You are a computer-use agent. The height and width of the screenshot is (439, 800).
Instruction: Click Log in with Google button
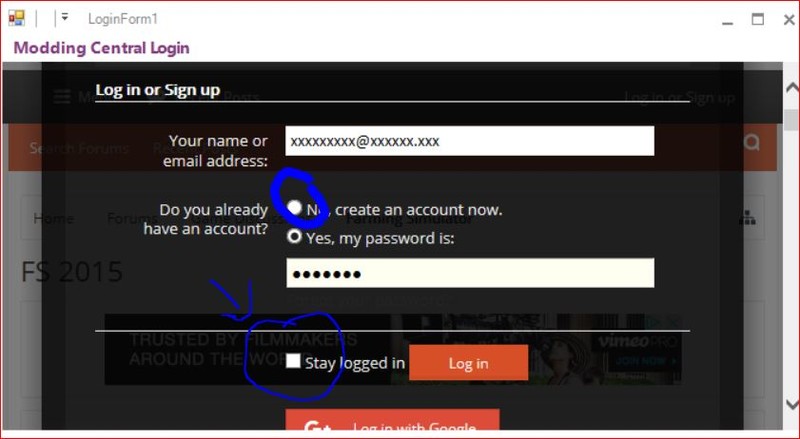tap(392, 422)
